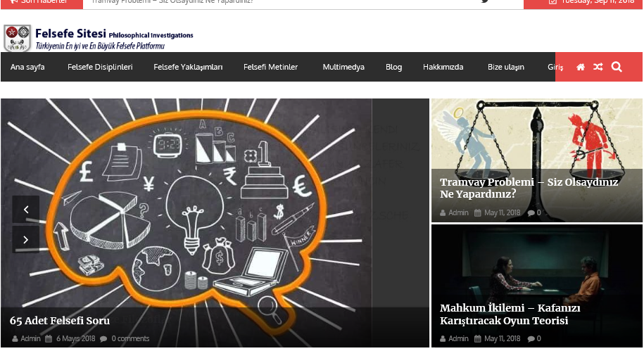The image size is (644, 351).
Task: Expand the Felsefe Yaklaşımları menu
Action: point(188,67)
